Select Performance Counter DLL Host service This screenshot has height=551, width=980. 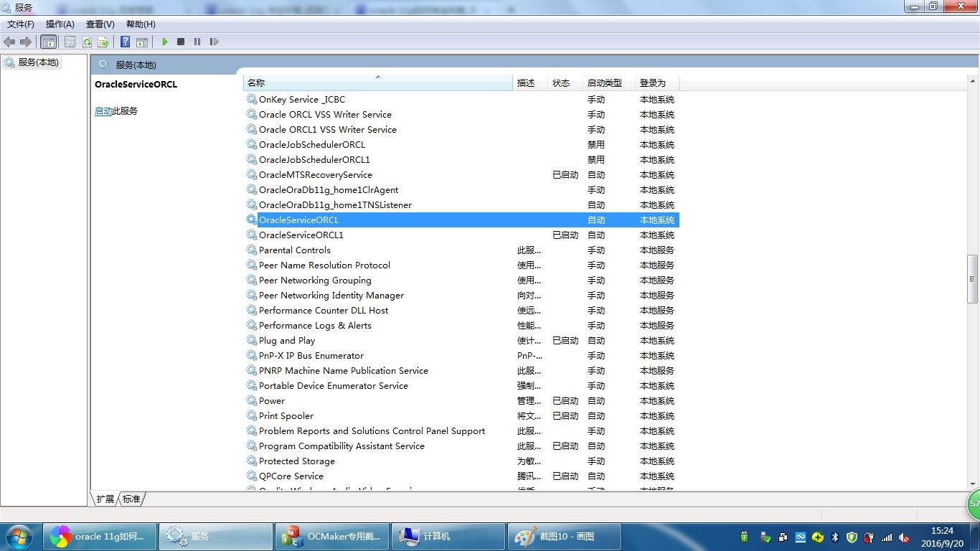(461, 311)
